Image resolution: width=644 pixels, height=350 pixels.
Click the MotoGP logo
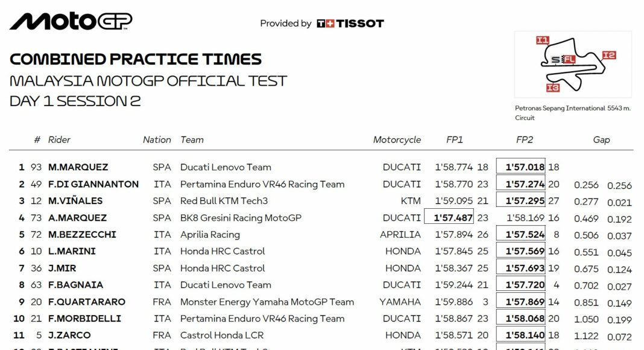[x=71, y=22]
